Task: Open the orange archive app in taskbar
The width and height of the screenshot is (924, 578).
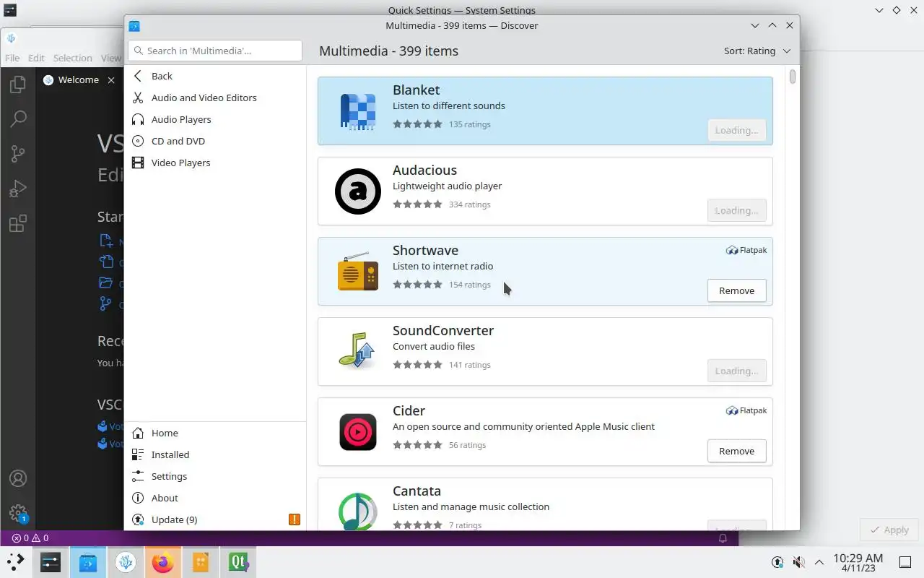Action: point(201,562)
